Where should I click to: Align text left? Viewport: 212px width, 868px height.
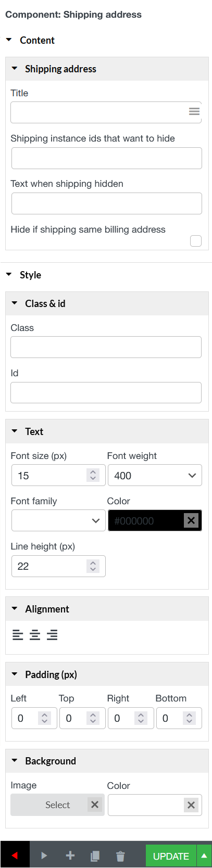[18, 635]
